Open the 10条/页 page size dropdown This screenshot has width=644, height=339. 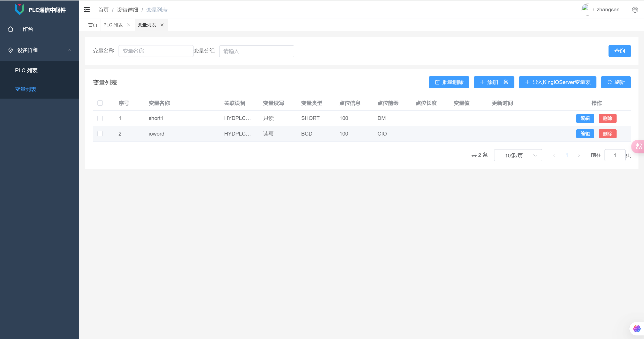tap(518, 155)
